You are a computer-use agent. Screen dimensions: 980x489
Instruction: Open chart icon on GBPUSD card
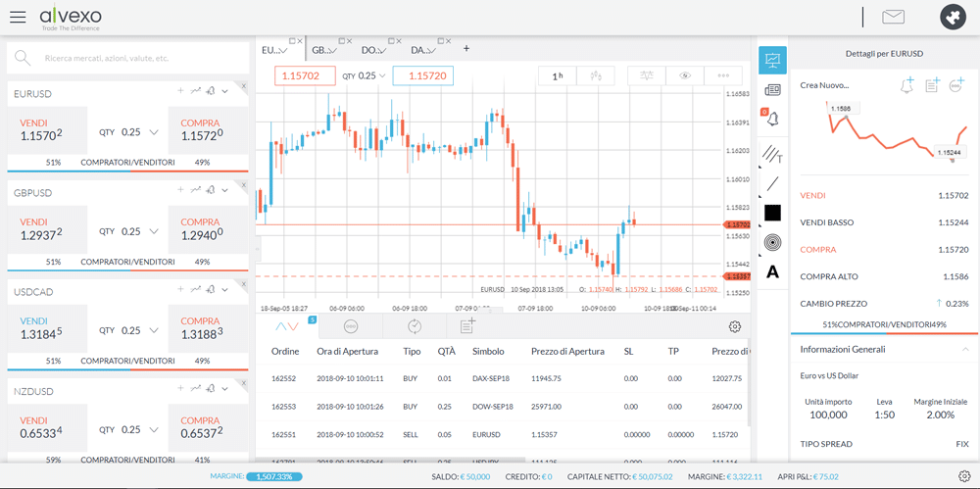click(196, 189)
